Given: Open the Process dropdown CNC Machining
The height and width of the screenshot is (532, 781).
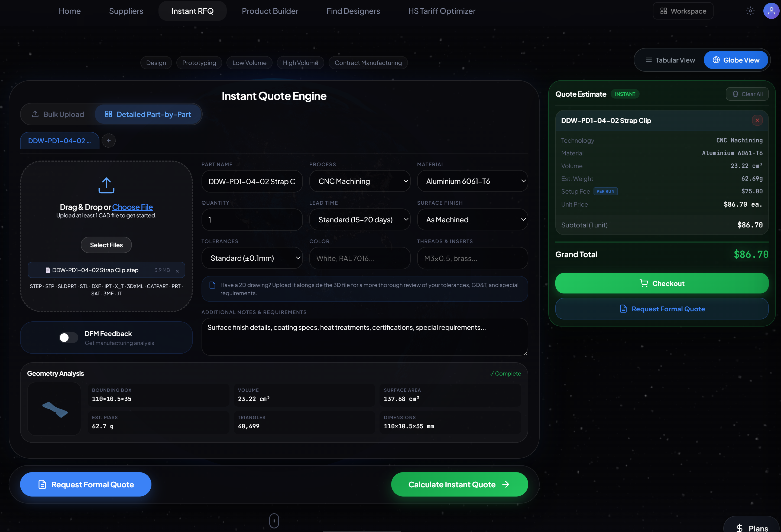Looking at the screenshot, I should point(359,181).
